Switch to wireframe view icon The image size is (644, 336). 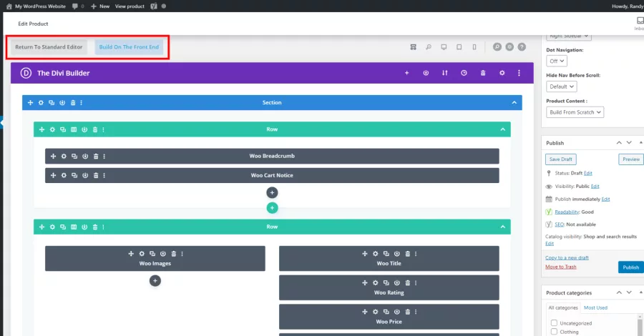tap(413, 47)
